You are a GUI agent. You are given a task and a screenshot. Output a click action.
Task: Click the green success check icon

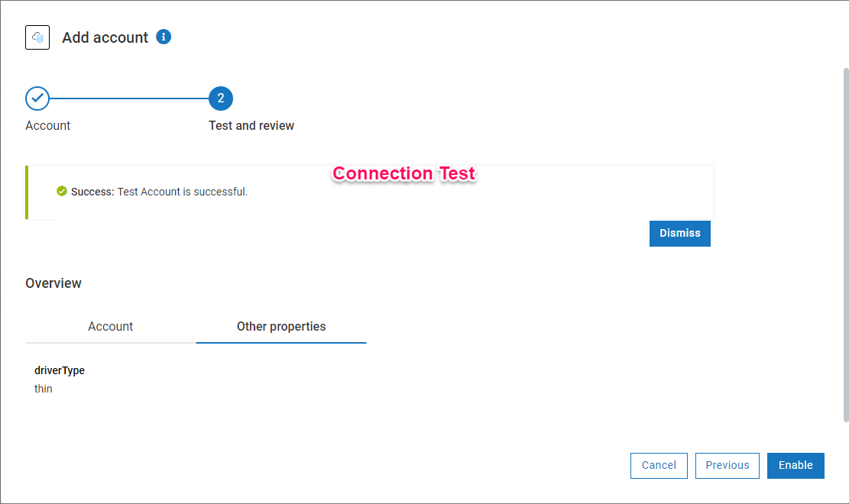click(62, 191)
